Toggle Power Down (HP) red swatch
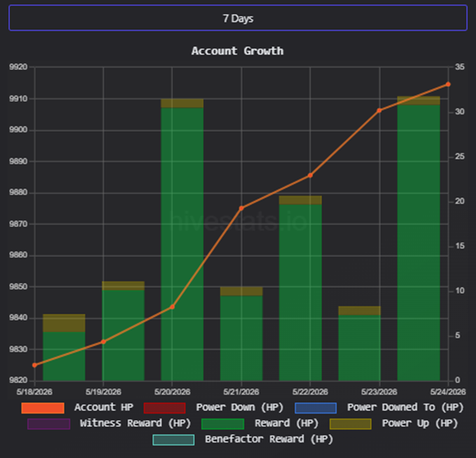The width and height of the screenshot is (476, 458). pyautogui.click(x=164, y=408)
